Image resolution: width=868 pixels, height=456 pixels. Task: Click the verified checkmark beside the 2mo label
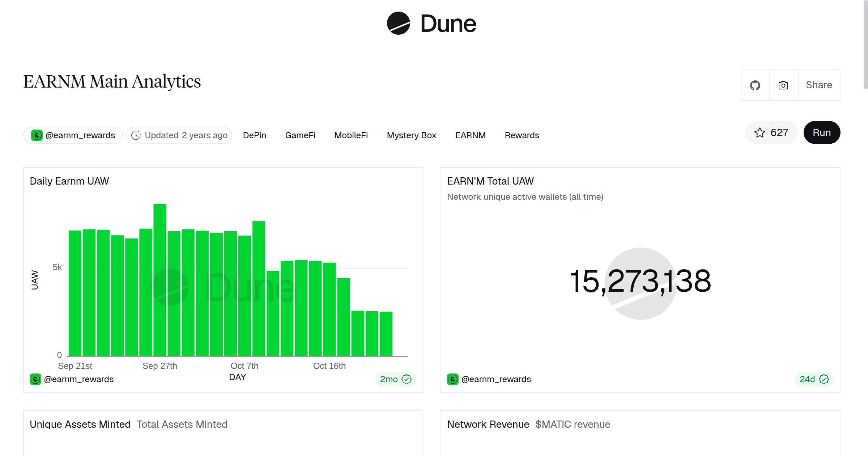pyautogui.click(x=407, y=379)
